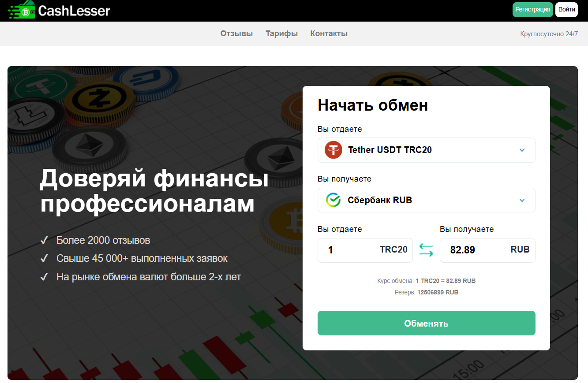This screenshot has height=383, width=588.
Task: Open the Отзывы menu item
Action: click(x=237, y=33)
